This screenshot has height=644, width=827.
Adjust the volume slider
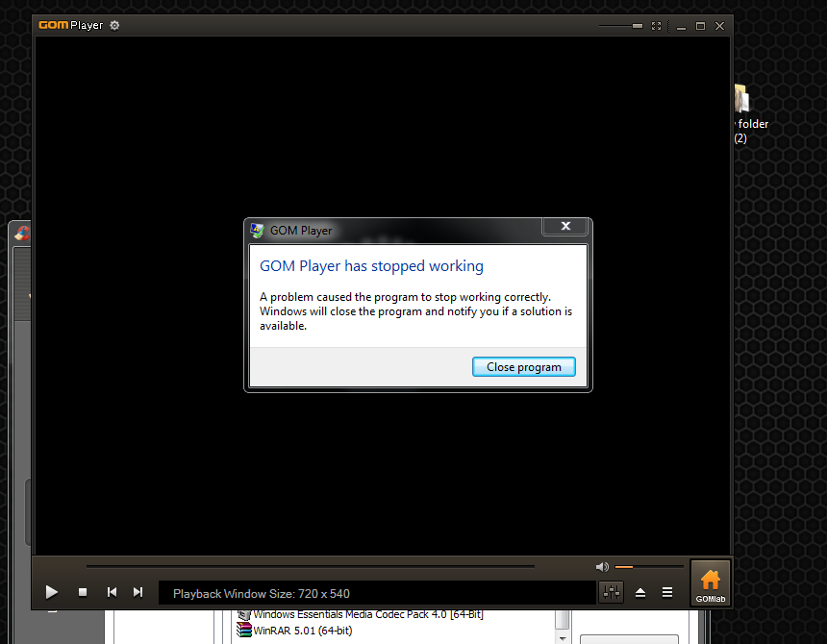(x=649, y=567)
